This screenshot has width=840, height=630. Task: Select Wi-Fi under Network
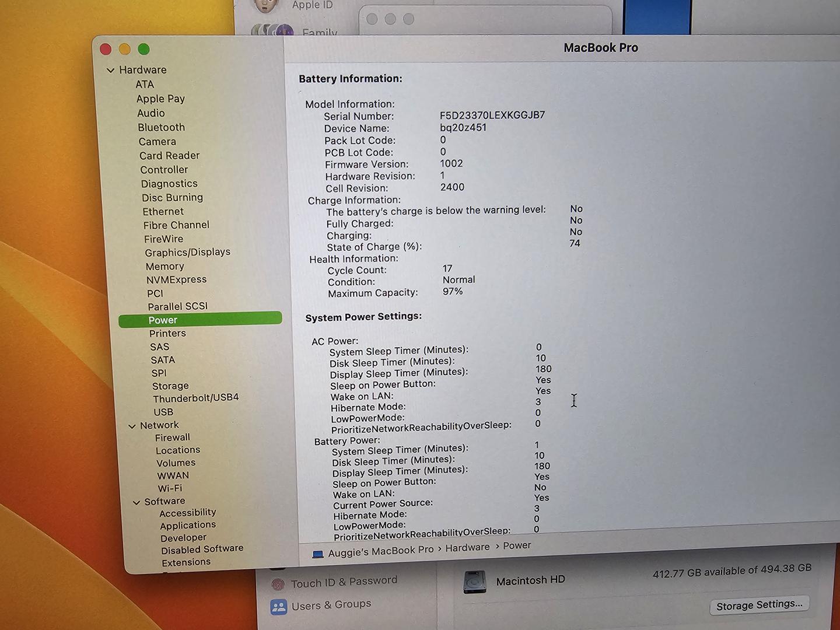170,488
